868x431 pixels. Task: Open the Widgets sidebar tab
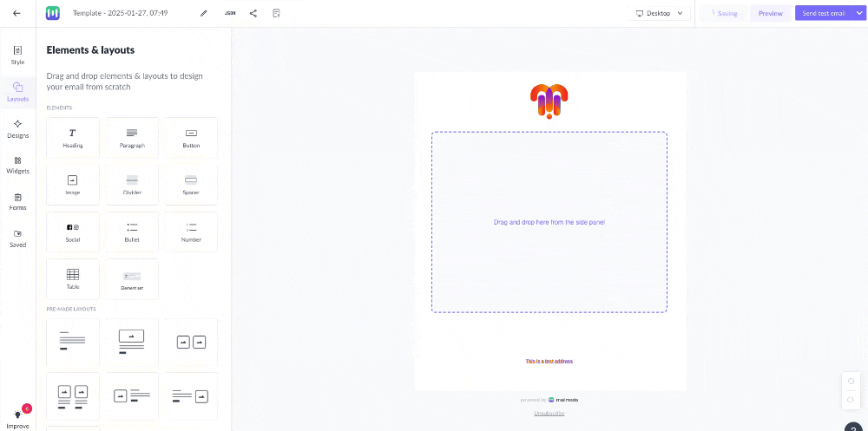(17, 165)
